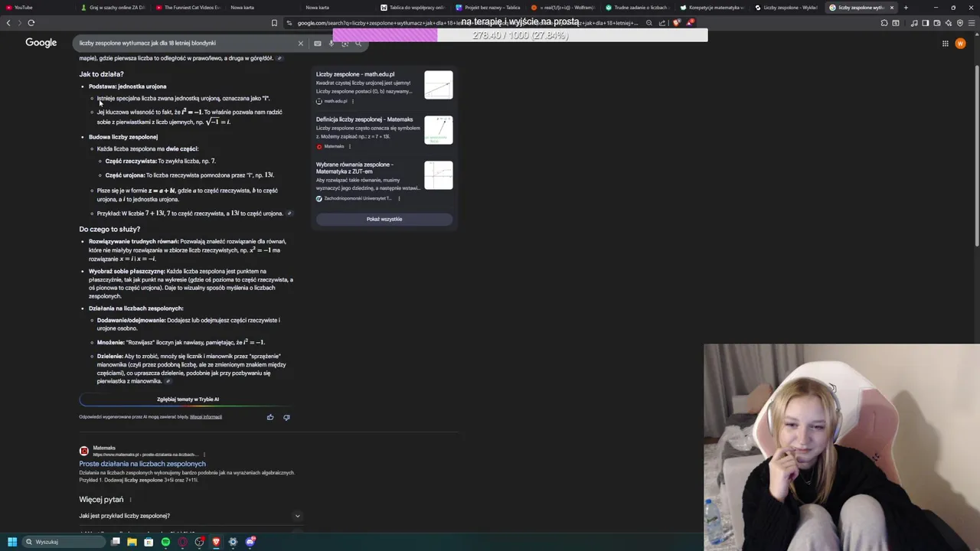Click the Windows taskbar Wyszukaj search box

[x=63, y=542]
